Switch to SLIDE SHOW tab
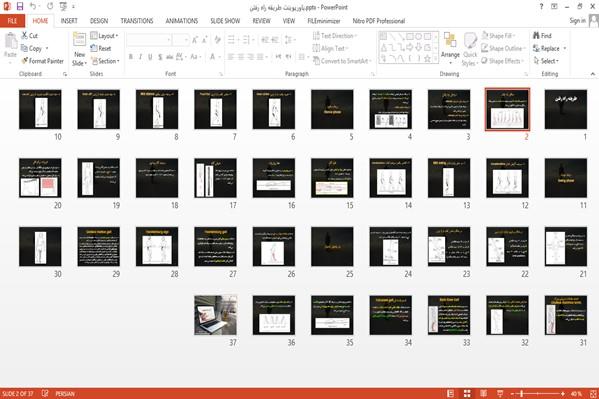Image resolution: width=599 pixels, height=399 pixels. click(225, 21)
